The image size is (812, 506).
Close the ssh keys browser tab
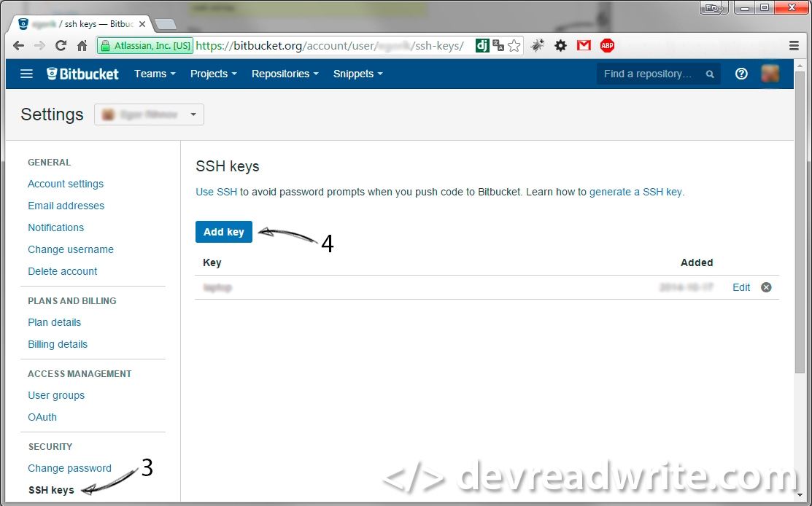point(142,24)
